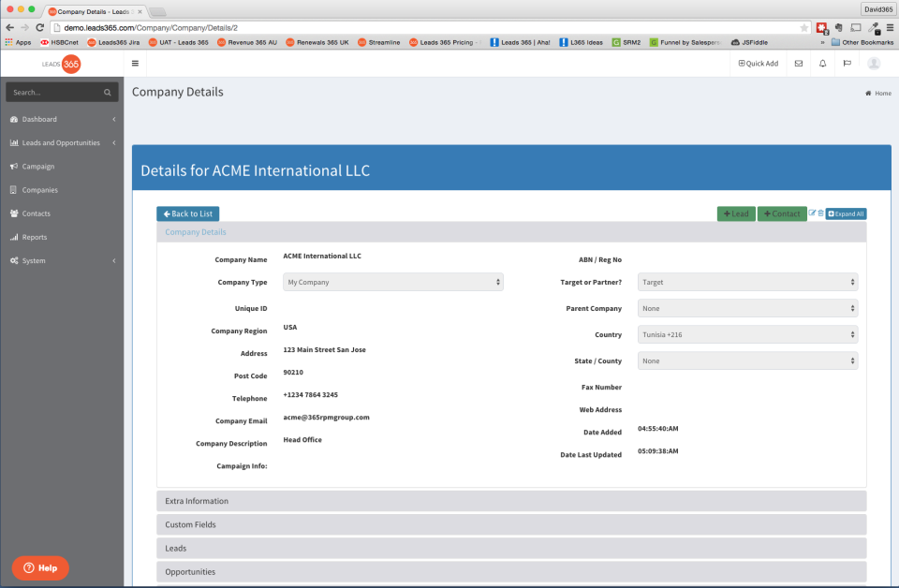Image resolution: width=899 pixels, height=588 pixels.
Task: Click the green Lead button
Action: tap(736, 213)
